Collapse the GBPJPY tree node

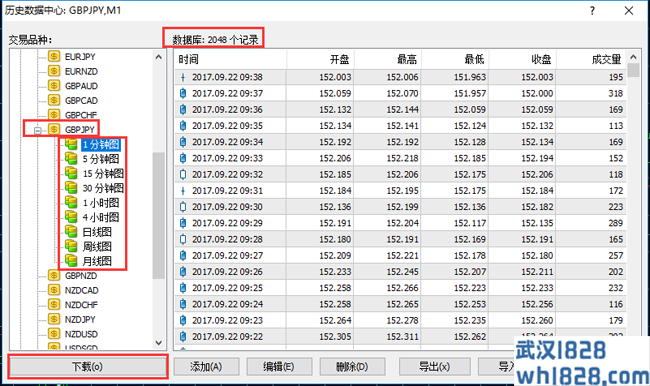(x=37, y=131)
